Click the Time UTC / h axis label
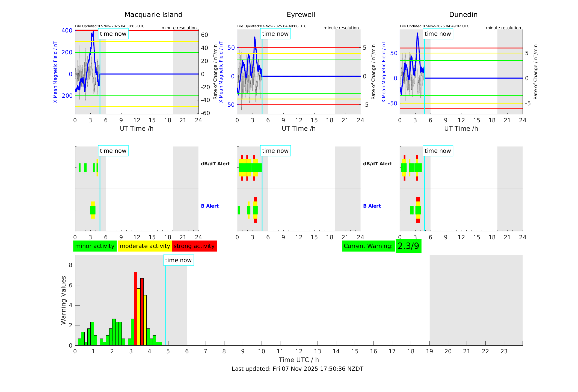This screenshot has height=392, width=578. [299, 360]
